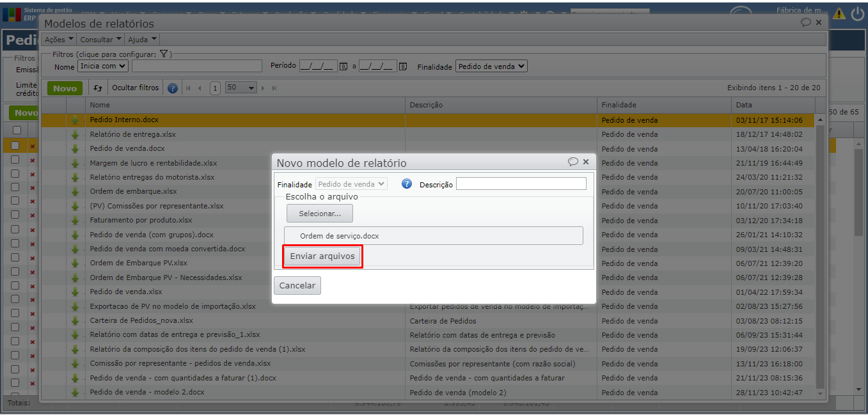
Task: Focus the Período start date field
Action: pos(319,66)
